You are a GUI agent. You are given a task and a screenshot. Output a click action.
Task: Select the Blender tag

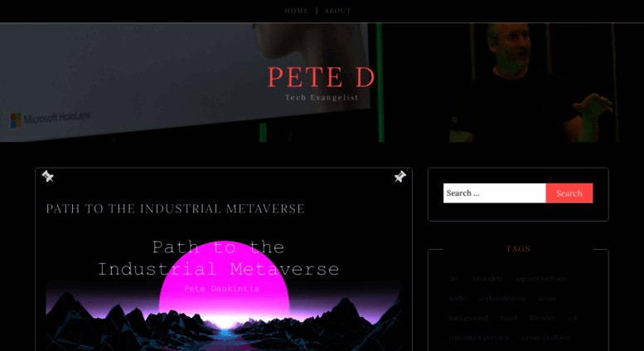click(x=543, y=318)
